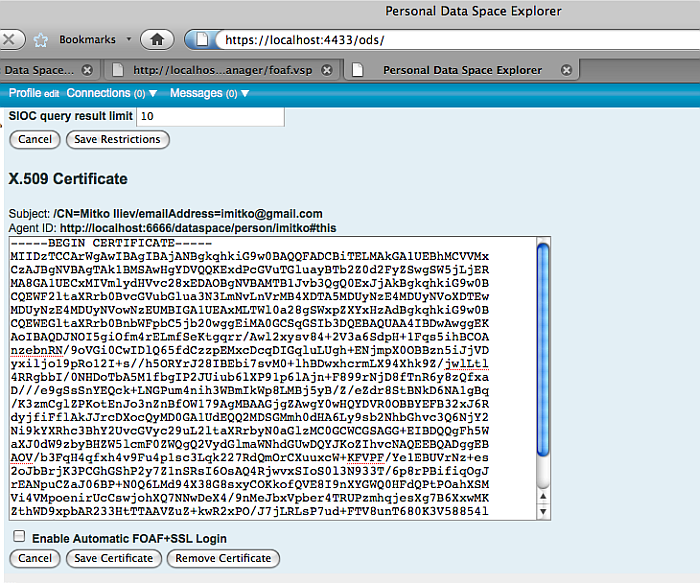Enable Automatic FOAF+SSL Login checkbox
Screen dimensions: 700x583
[19, 537]
